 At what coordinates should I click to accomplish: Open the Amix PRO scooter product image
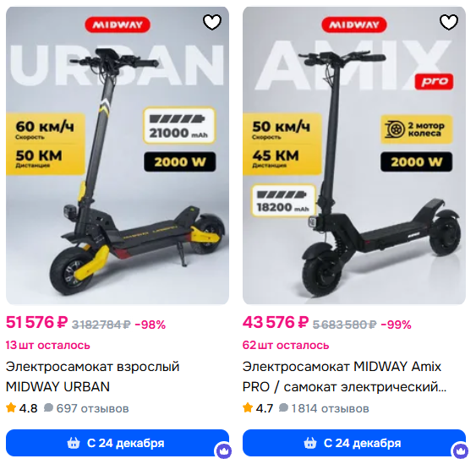pyautogui.click(x=354, y=156)
